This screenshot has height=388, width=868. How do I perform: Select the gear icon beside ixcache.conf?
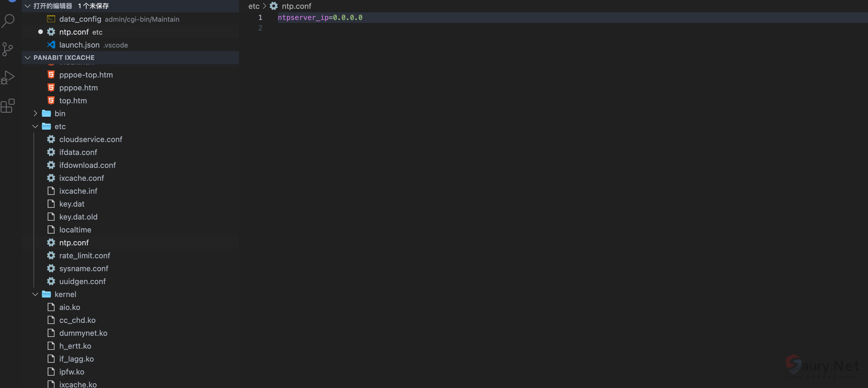coord(51,178)
